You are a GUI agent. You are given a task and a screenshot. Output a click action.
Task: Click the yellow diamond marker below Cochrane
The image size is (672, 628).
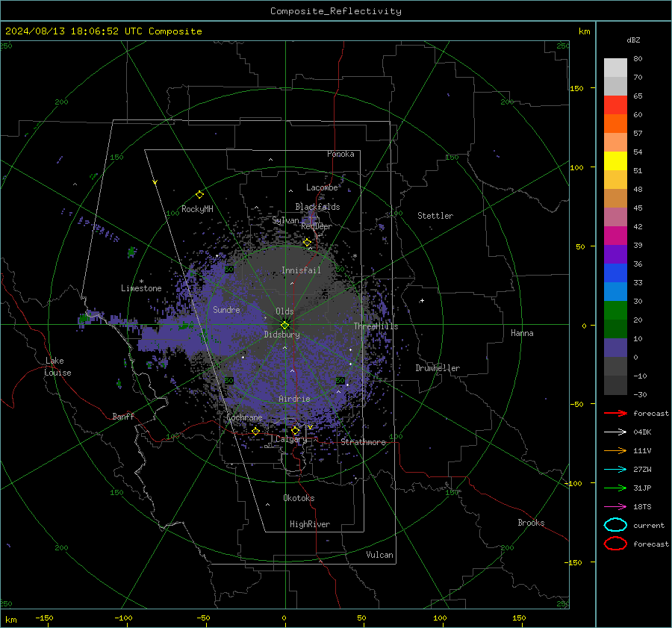click(255, 431)
